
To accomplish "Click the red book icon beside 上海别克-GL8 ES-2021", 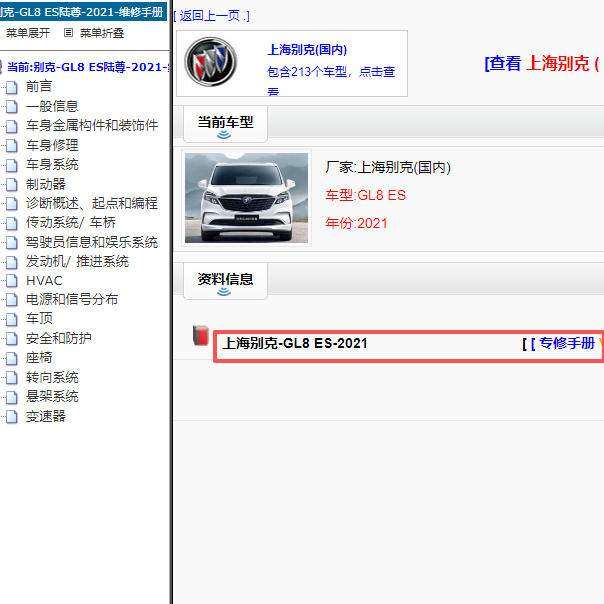I will [201, 335].
